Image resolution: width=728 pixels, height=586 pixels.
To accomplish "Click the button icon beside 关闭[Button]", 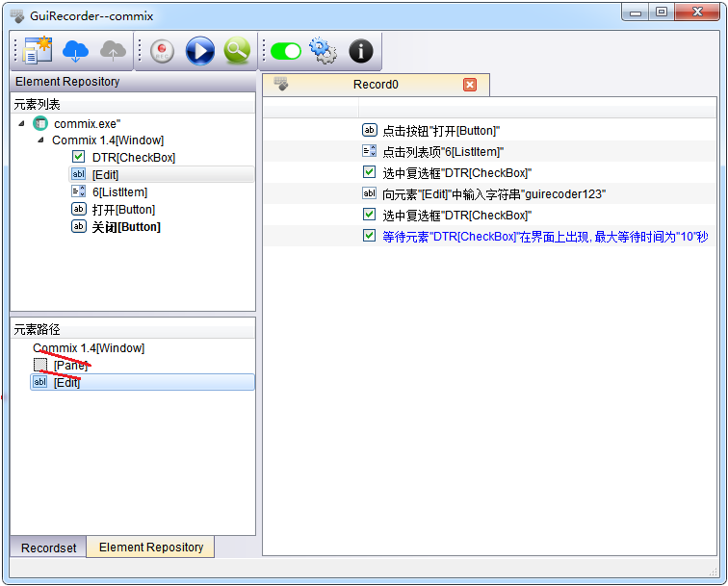I will coord(78,226).
